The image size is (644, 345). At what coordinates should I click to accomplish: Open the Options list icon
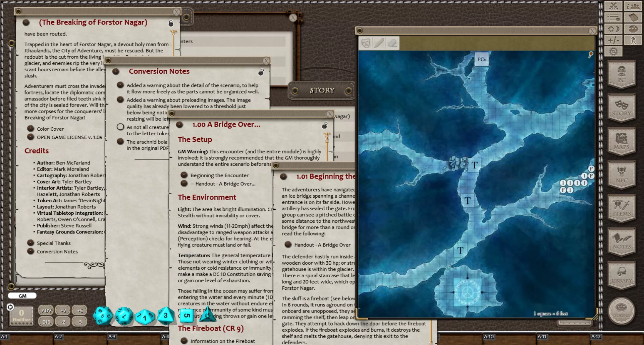point(613,17)
